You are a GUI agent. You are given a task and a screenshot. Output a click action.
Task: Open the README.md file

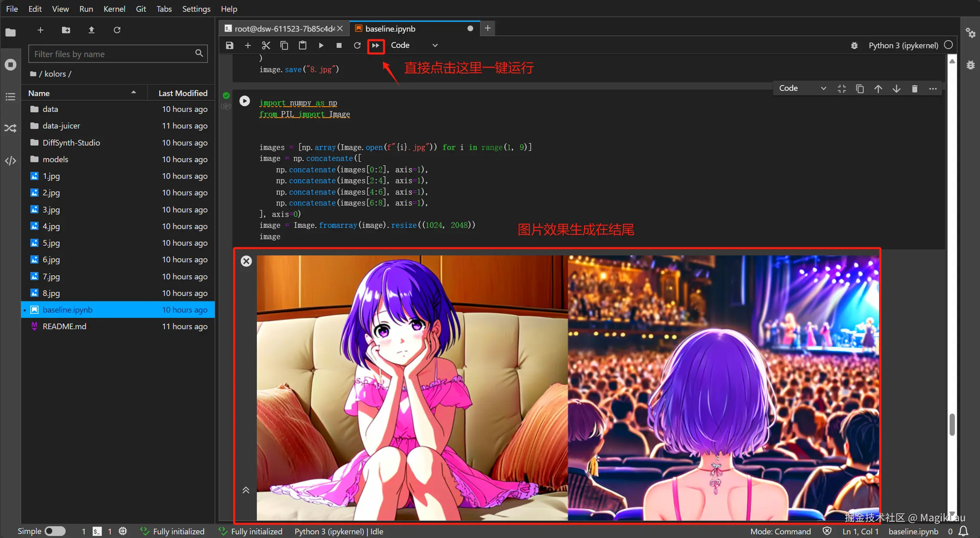64,326
